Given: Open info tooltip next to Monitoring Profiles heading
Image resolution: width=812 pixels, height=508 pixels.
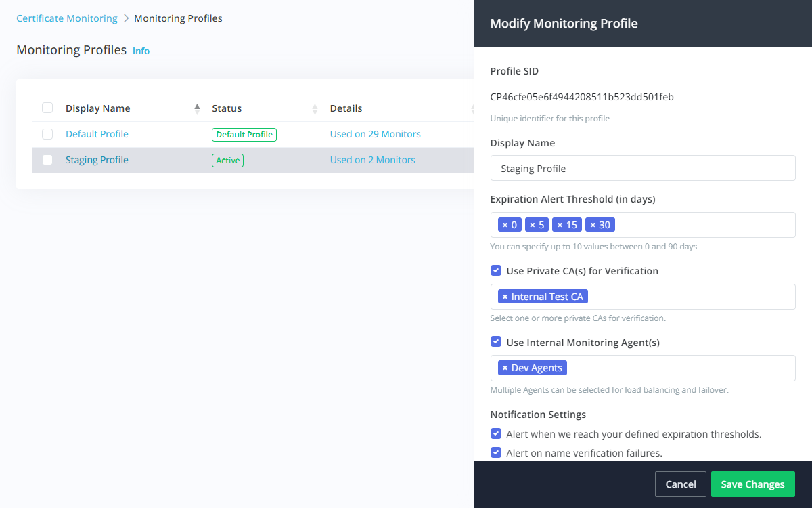Looking at the screenshot, I should [141, 51].
